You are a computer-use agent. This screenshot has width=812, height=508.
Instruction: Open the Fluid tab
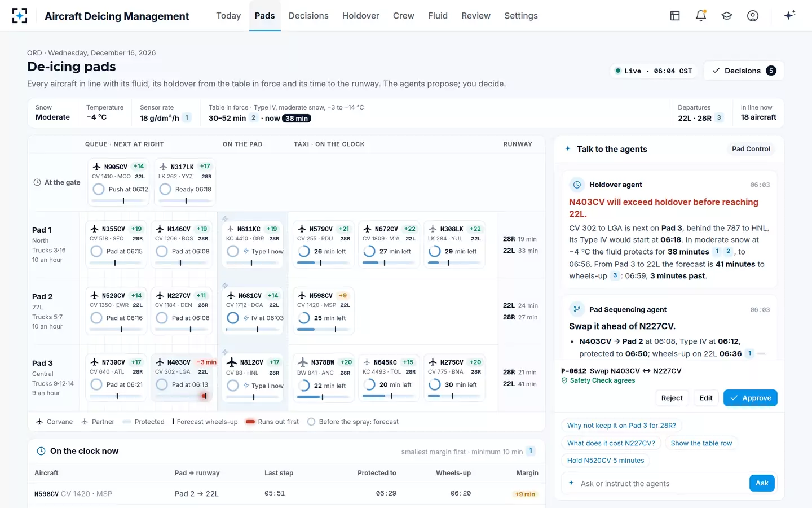pyautogui.click(x=438, y=16)
